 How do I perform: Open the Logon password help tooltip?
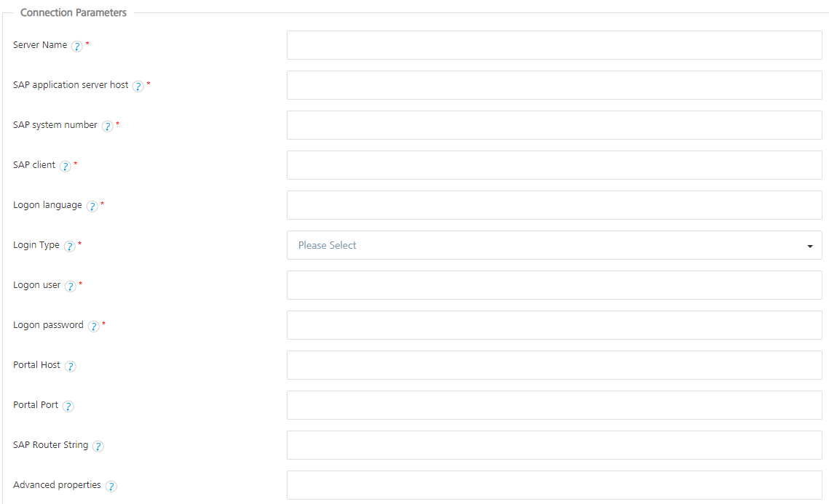click(94, 325)
